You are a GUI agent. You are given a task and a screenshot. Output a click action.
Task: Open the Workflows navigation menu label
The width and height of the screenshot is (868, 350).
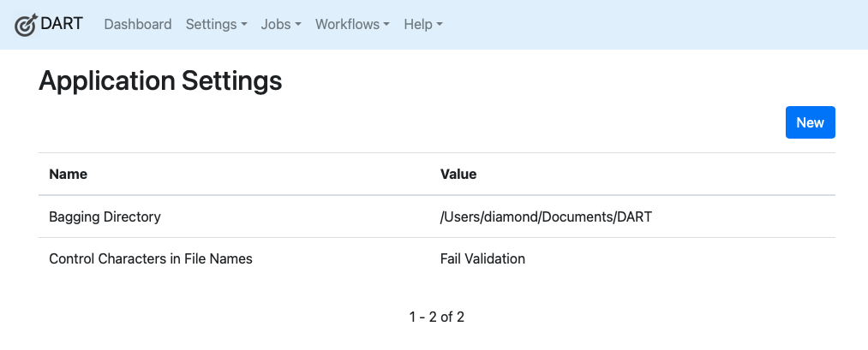pyautogui.click(x=347, y=25)
